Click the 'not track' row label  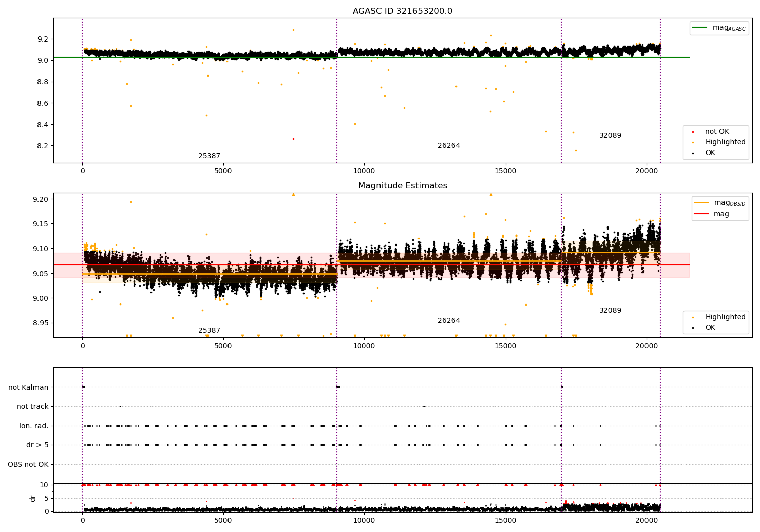pos(32,407)
